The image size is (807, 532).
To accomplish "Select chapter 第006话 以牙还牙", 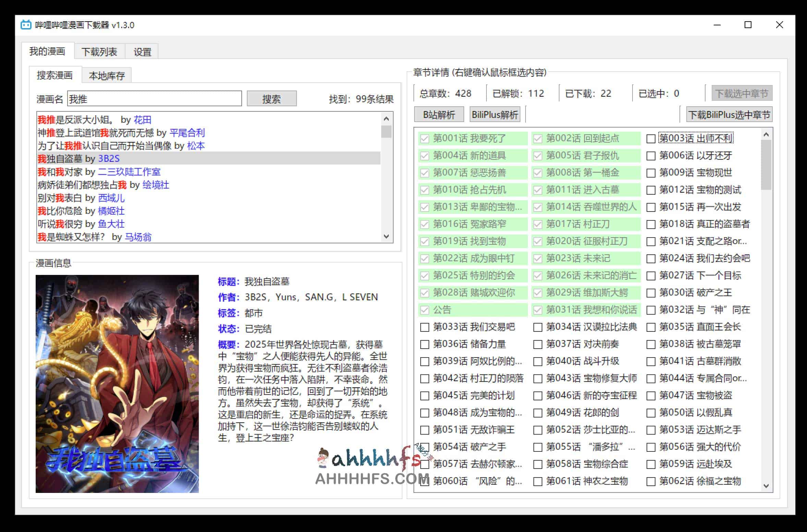I will pos(651,156).
